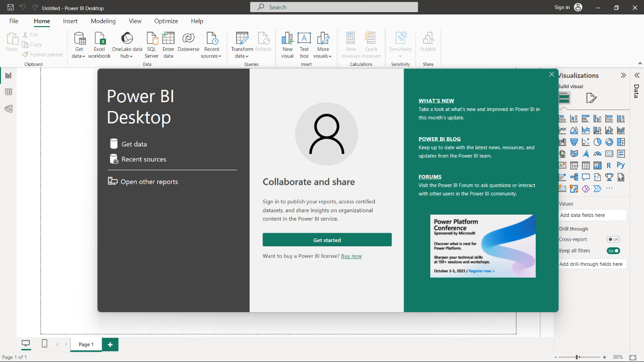644x362 pixels.
Task: Select clustered column chart visual
Action: click(x=597, y=118)
